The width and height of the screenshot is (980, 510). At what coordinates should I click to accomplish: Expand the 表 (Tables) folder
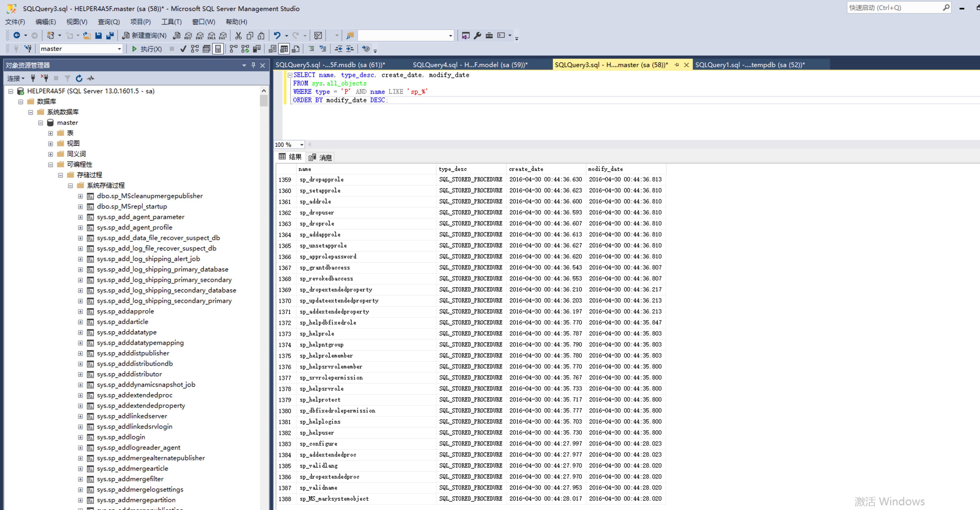coord(51,133)
